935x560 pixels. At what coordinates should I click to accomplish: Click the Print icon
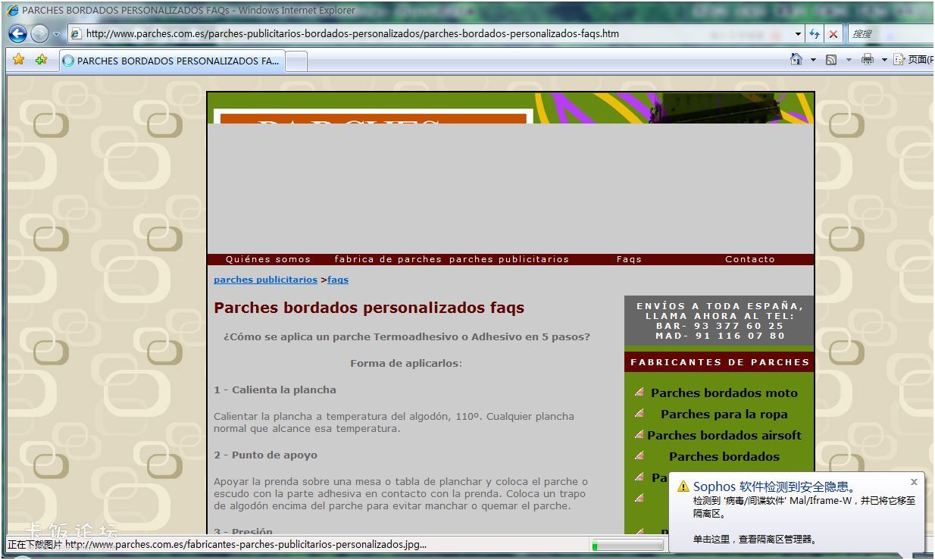click(x=868, y=60)
